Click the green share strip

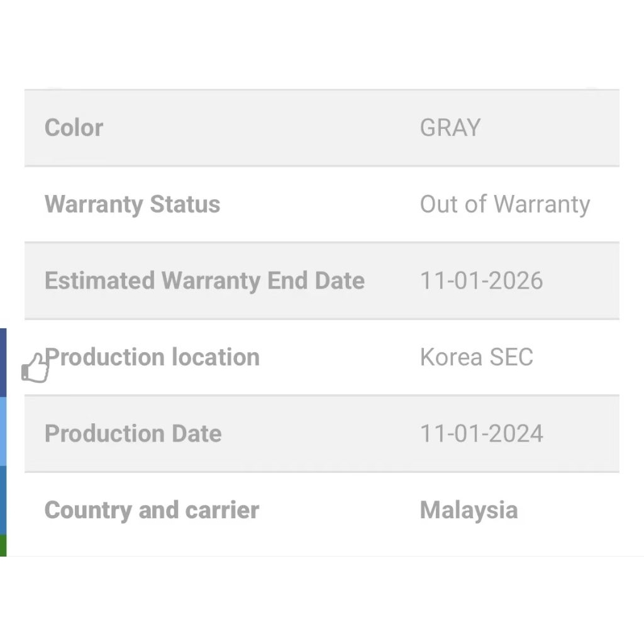tap(3, 545)
